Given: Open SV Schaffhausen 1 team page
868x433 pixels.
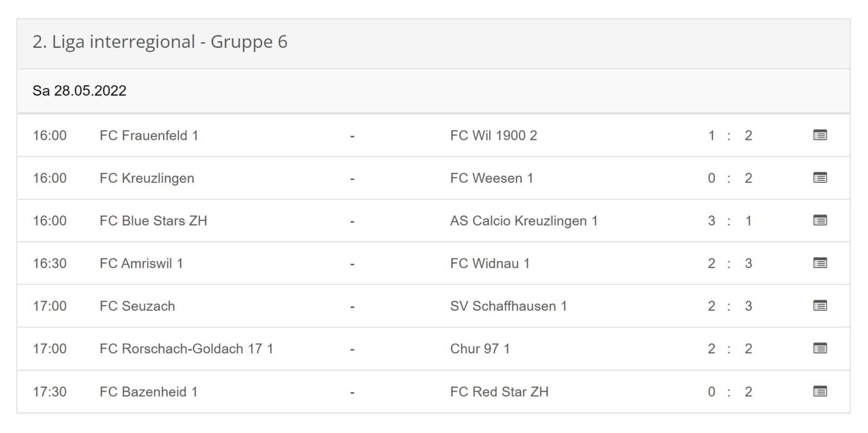Looking at the screenshot, I should click(x=508, y=306).
